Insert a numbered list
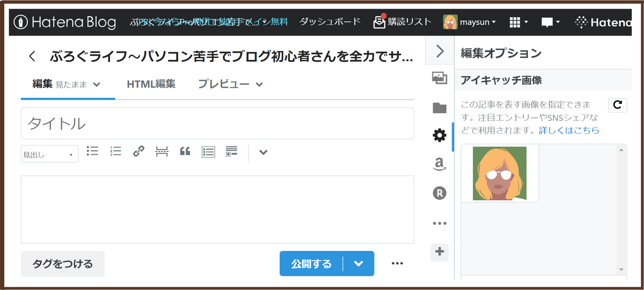 (x=115, y=151)
